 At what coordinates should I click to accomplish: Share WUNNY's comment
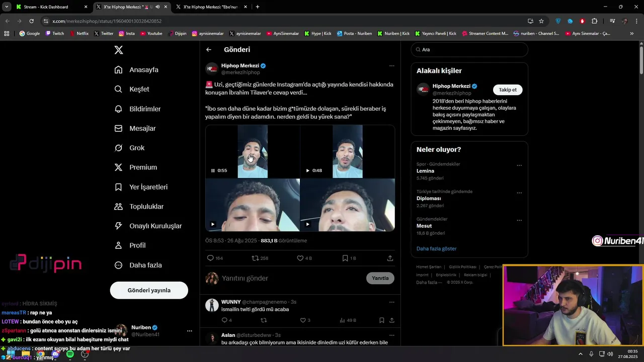click(391, 320)
